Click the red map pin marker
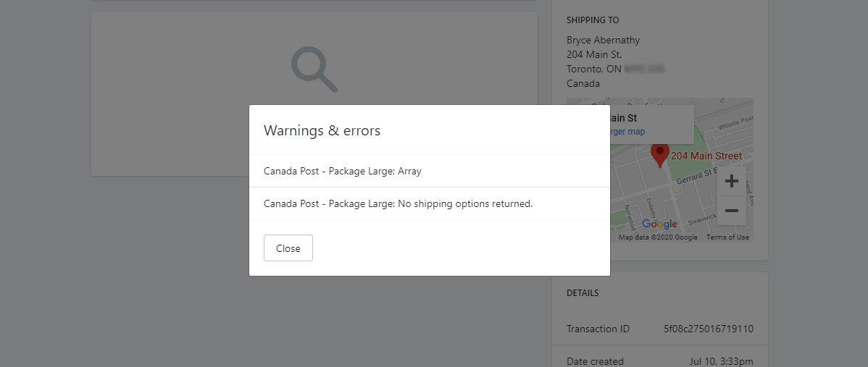The width and height of the screenshot is (868, 367). click(659, 155)
